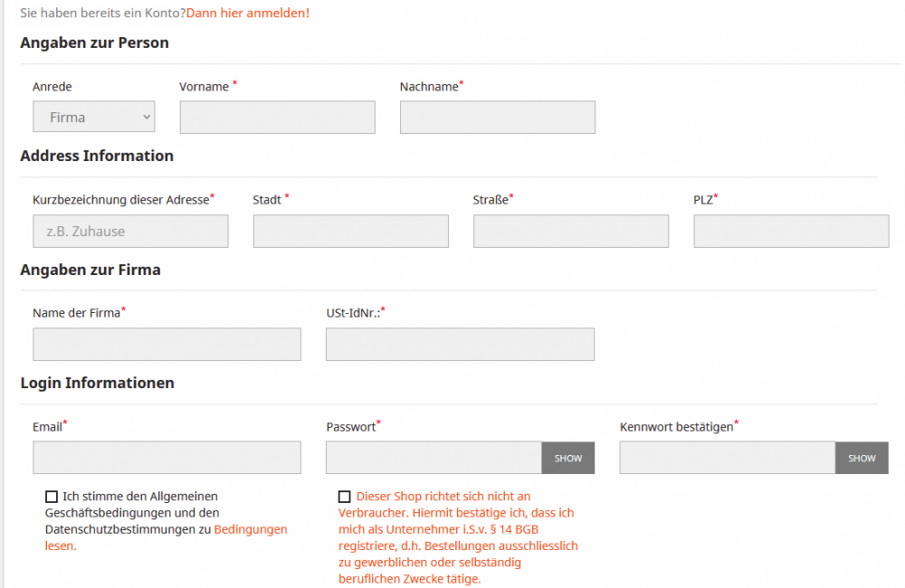Click the Name der Firma field
The image size is (905, 588).
[167, 345]
